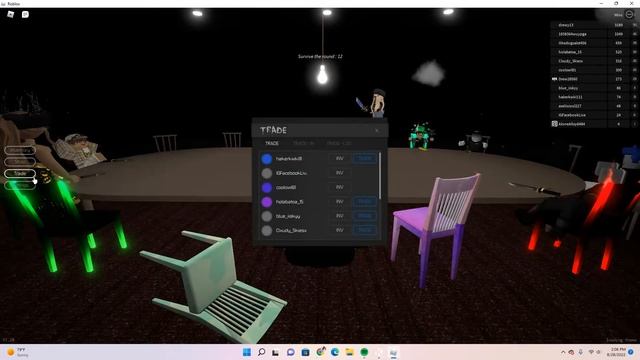Click the bottom button in left sidebar
Image resolution: width=640 pixels, height=360 pixels.
(x=20, y=185)
